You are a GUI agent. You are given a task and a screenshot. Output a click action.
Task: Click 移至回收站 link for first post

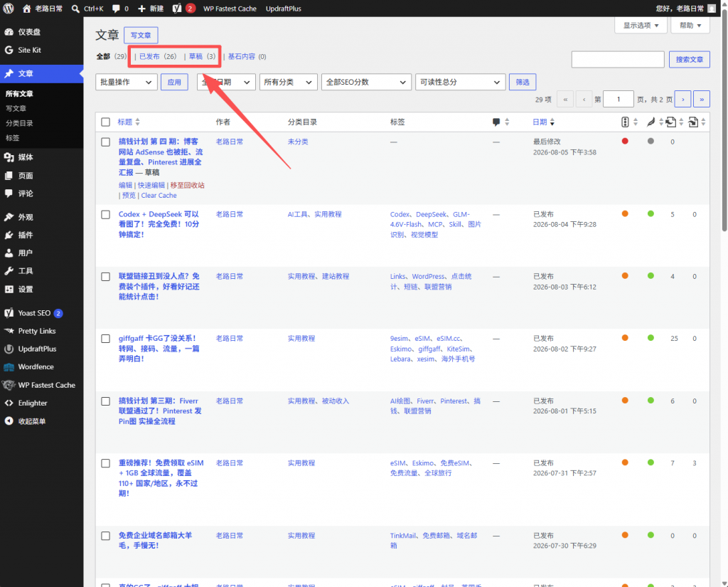pyautogui.click(x=188, y=186)
